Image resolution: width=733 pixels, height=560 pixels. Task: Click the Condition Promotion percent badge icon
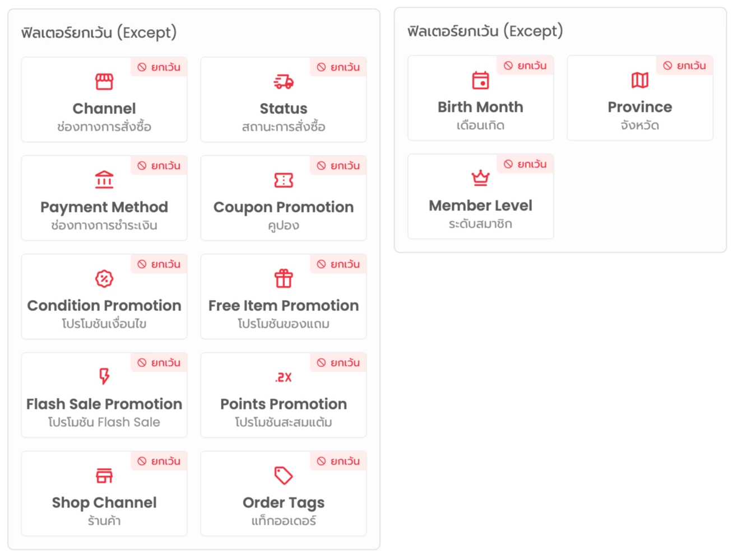[x=104, y=279]
